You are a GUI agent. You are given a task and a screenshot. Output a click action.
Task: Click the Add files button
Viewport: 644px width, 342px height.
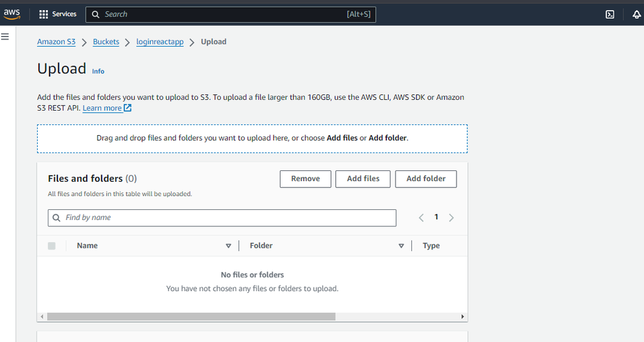[x=363, y=179]
